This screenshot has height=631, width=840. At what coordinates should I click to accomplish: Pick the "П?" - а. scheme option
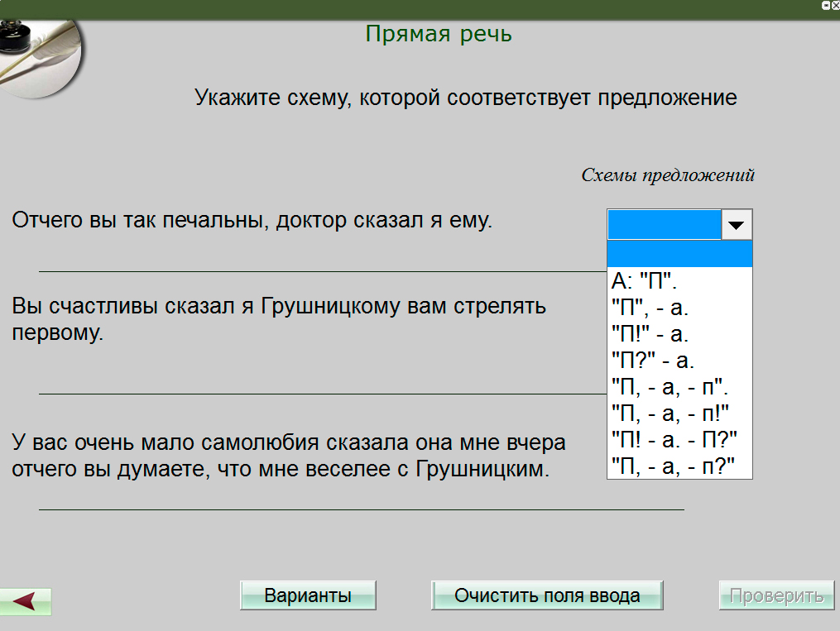point(652,361)
